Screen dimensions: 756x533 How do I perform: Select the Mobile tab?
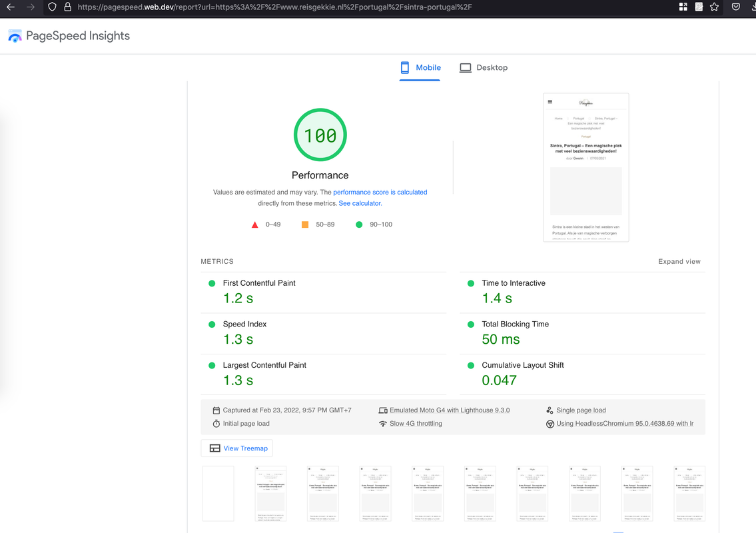tap(420, 67)
